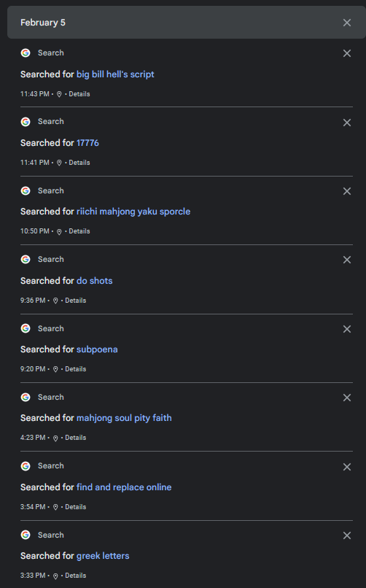Viewport: 366px width, 588px height.
Task: Delete the mahjong soul pity faith entry
Action: point(347,398)
